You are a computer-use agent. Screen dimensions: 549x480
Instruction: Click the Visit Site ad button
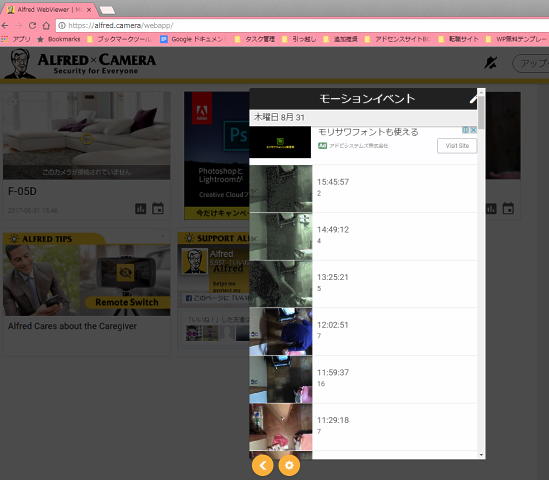457,146
